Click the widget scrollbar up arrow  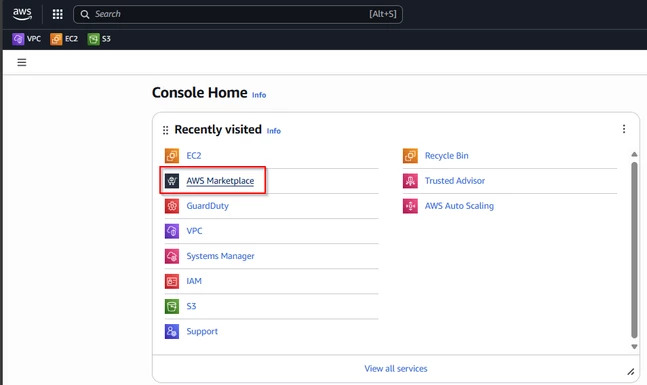click(x=634, y=154)
